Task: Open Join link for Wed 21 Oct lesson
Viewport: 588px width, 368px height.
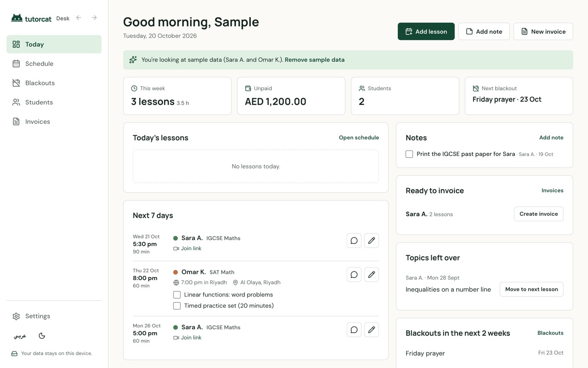Action: point(187,248)
